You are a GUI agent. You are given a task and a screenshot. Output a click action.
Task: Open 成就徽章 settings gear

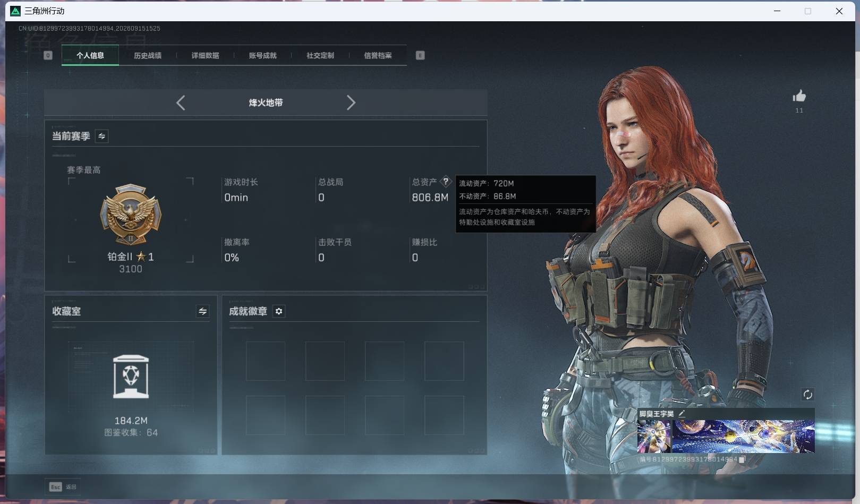pos(279,311)
